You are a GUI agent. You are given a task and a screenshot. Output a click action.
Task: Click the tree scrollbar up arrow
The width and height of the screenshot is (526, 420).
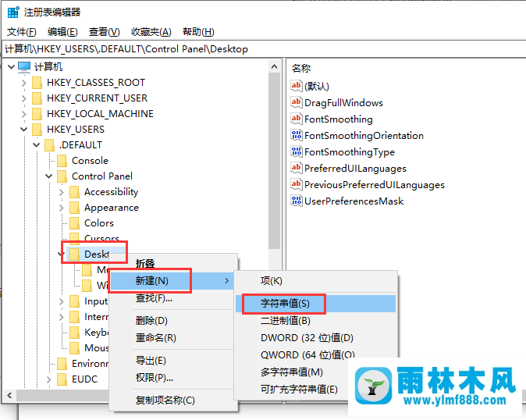[275, 66]
